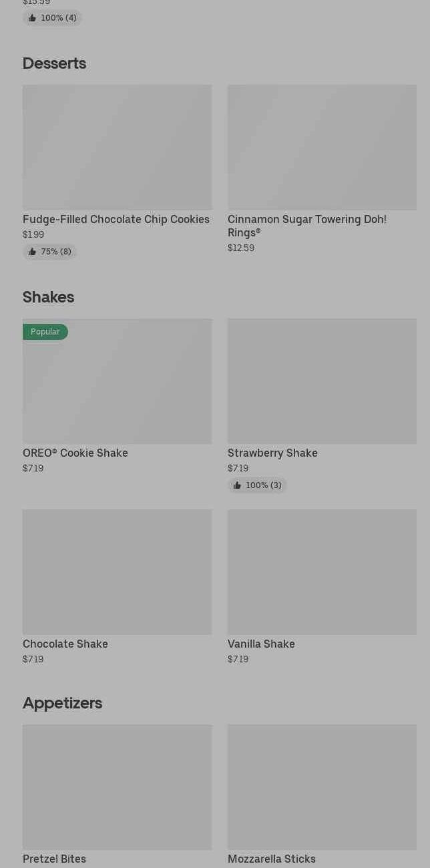Viewport: 430px width, 868px height.
Task: Click the Pretzel Bites image
Action: coord(117,787)
